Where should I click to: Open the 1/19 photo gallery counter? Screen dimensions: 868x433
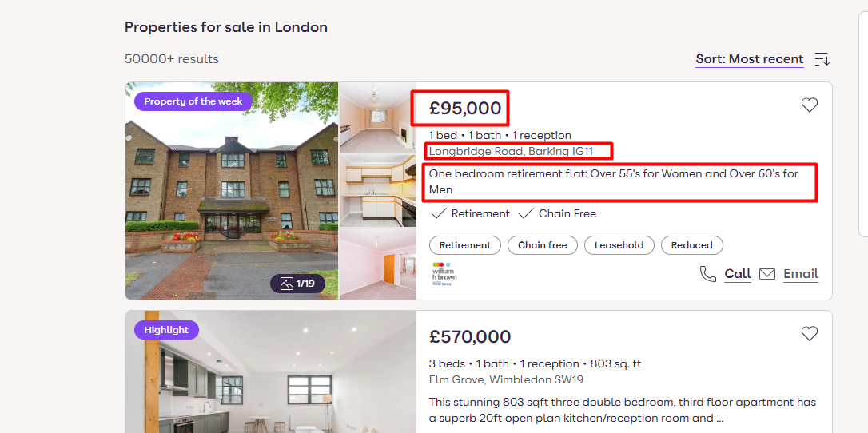pyautogui.click(x=297, y=283)
